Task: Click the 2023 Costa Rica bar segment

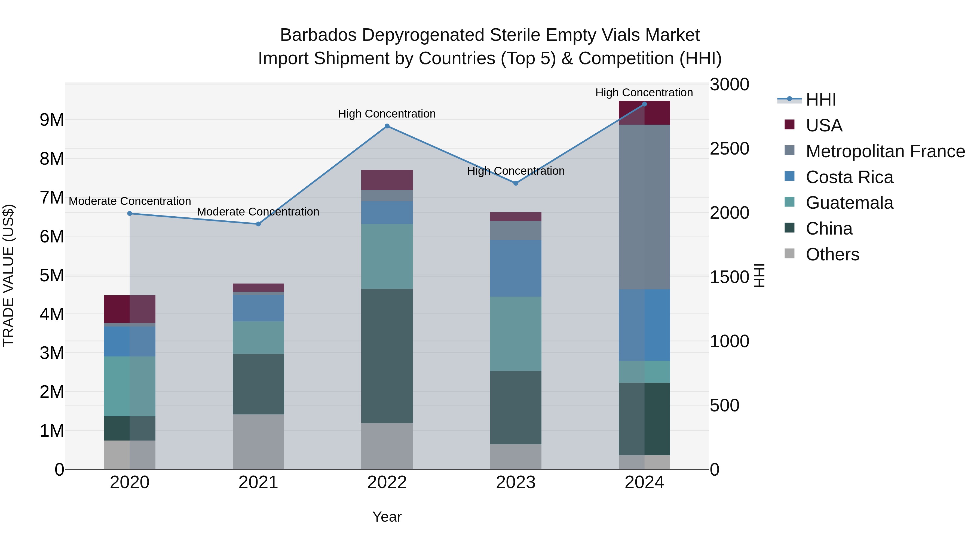Action: (x=516, y=269)
